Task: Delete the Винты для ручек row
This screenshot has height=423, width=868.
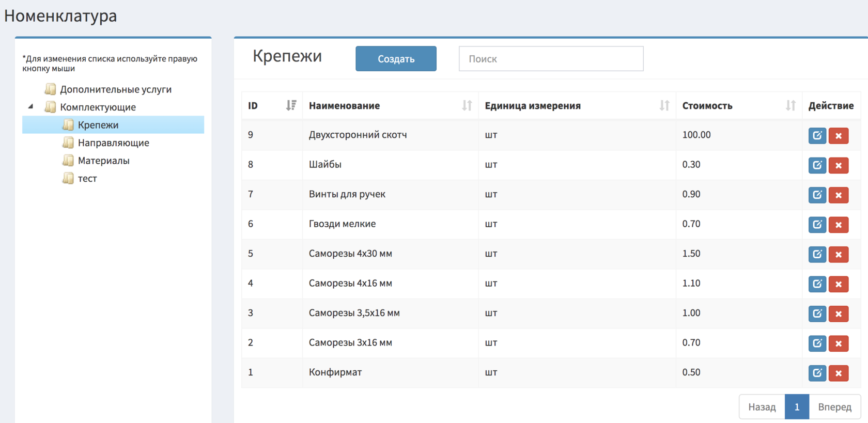Action: coord(839,195)
